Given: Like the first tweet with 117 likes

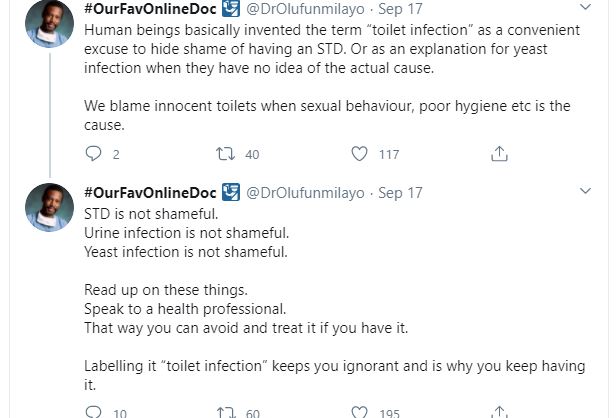Looking at the screenshot, I should click(x=360, y=154).
